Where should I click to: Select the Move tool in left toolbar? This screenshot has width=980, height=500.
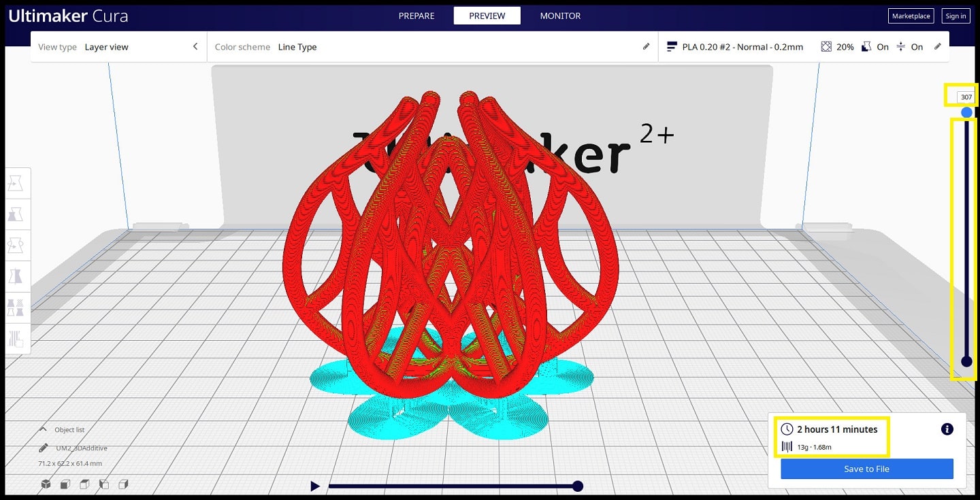[x=16, y=183]
